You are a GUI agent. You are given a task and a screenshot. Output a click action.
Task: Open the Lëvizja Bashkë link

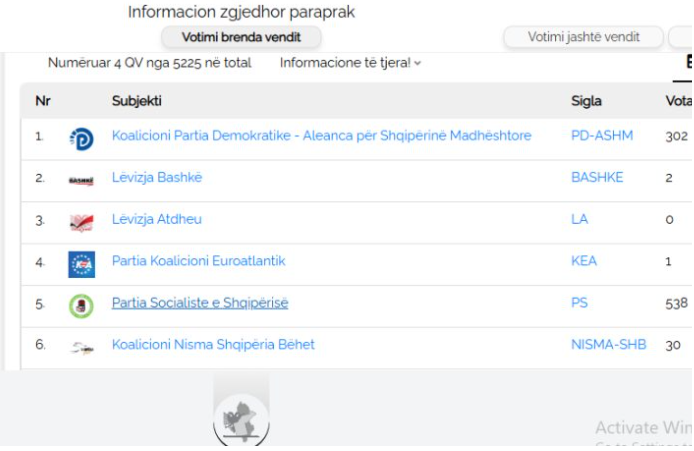157,177
